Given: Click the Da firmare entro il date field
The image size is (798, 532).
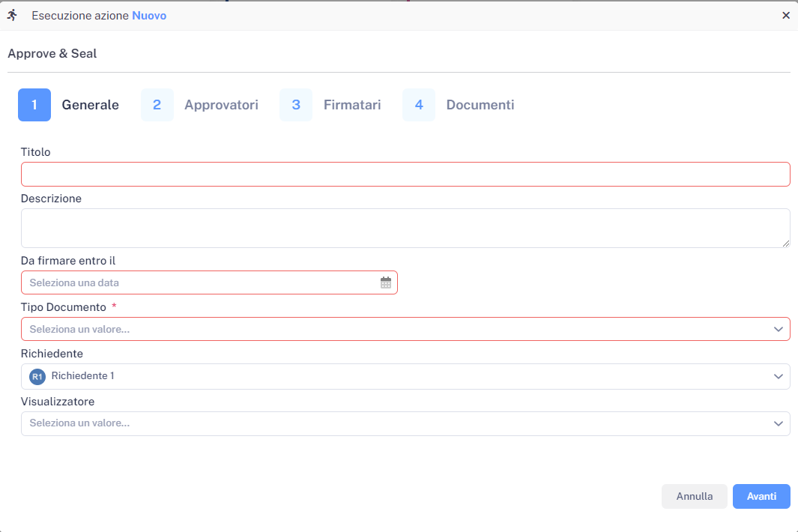Looking at the screenshot, I should coord(202,282).
